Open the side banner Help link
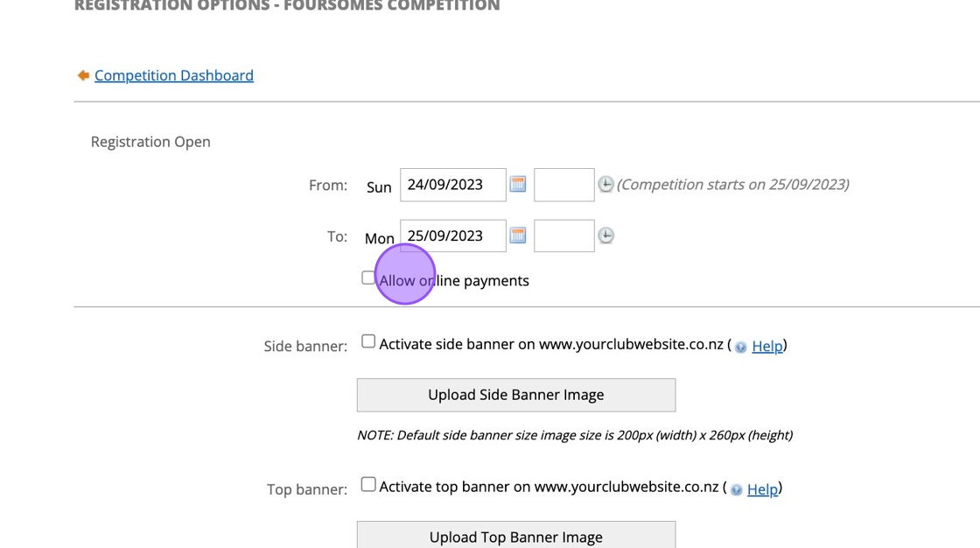The height and width of the screenshot is (548, 980). (767, 346)
